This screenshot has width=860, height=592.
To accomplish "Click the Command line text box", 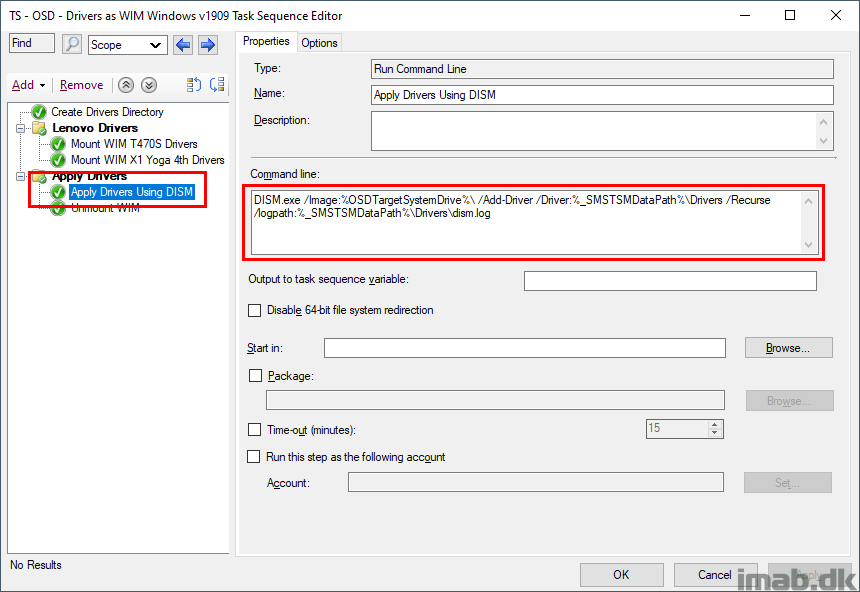I will tap(535, 223).
